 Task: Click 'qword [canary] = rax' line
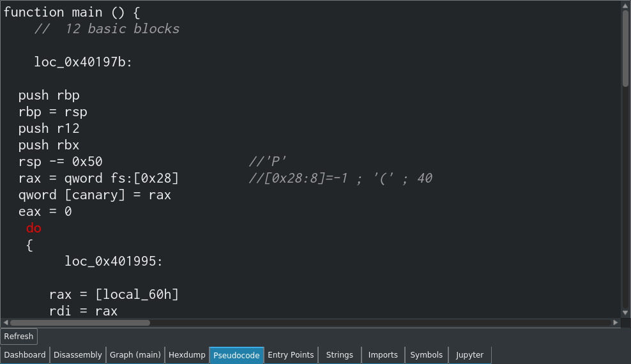tap(95, 195)
